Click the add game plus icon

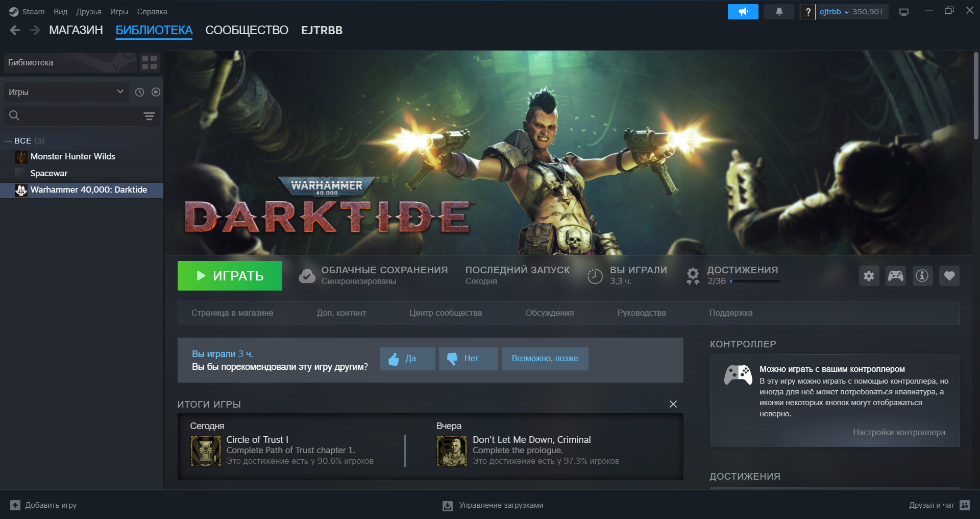tap(15, 505)
